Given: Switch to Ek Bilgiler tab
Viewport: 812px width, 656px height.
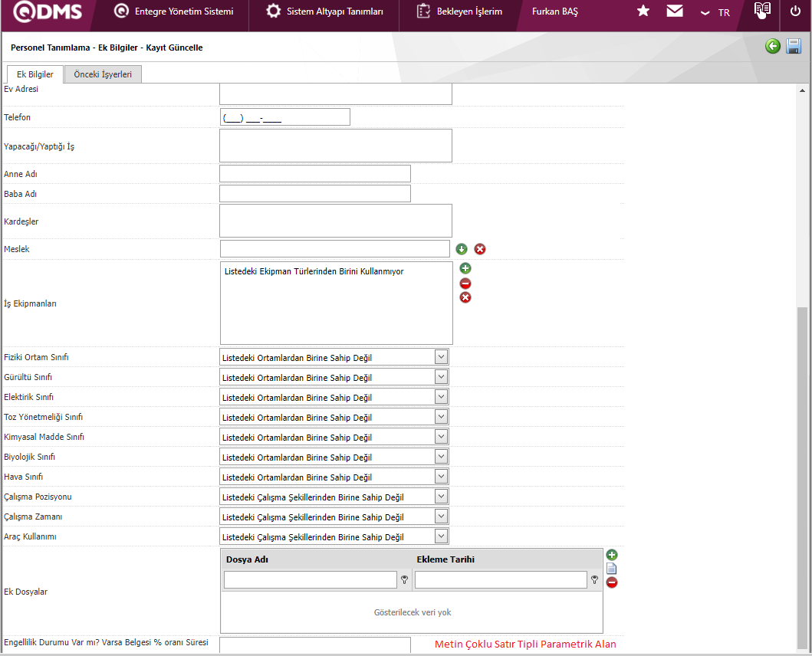Looking at the screenshot, I should 35,74.
